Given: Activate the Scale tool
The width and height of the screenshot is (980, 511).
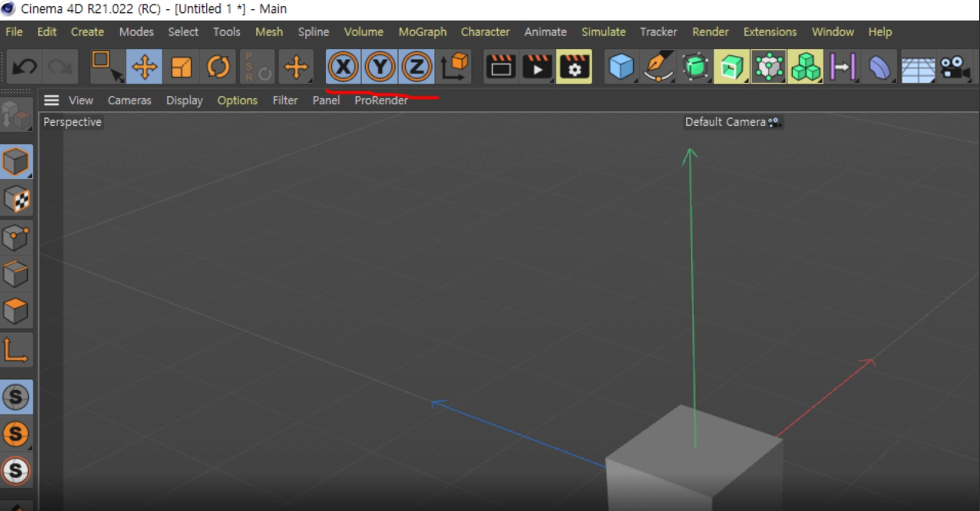Looking at the screenshot, I should (x=181, y=66).
